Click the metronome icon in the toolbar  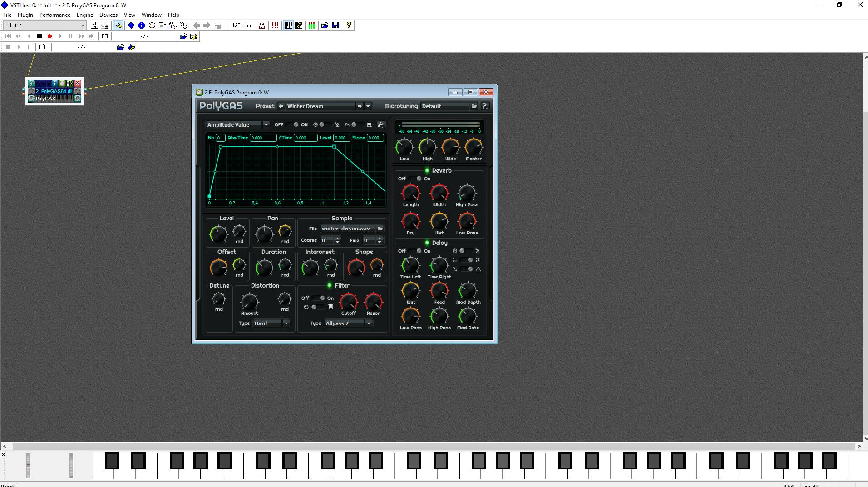[x=261, y=25]
